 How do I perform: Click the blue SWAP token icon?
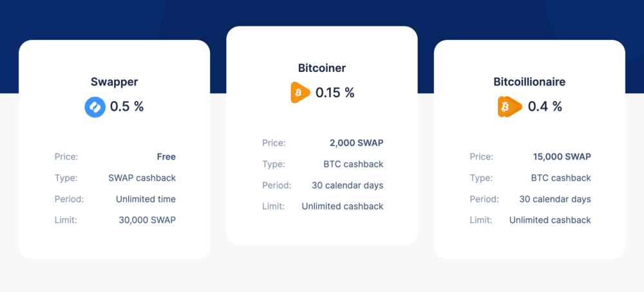coord(95,107)
